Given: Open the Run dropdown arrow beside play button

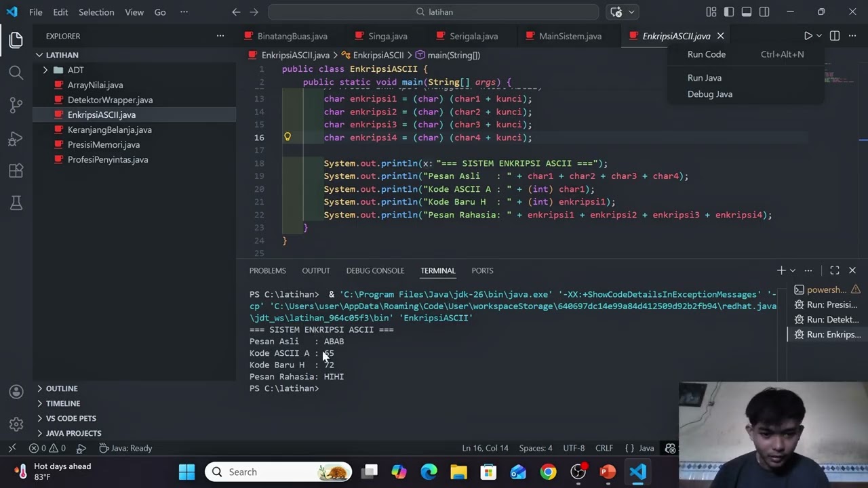Looking at the screenshot, I should tap(819, 36).
